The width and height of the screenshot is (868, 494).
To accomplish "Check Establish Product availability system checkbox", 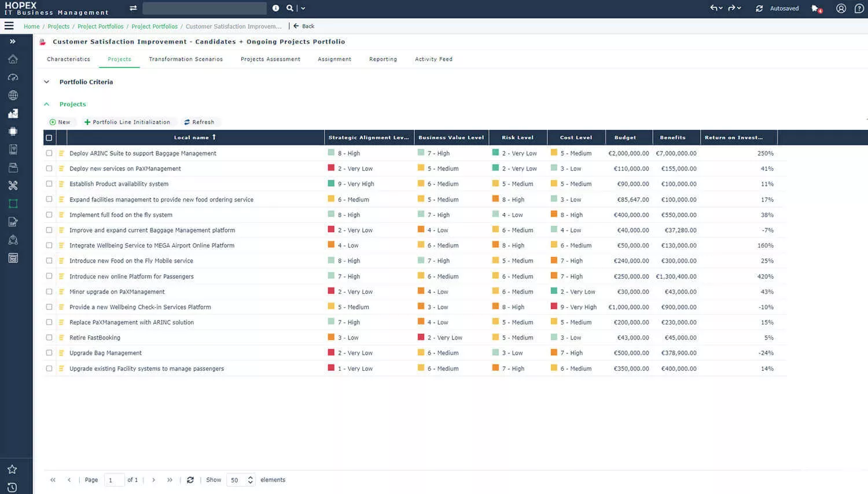I will pos(49,184).
